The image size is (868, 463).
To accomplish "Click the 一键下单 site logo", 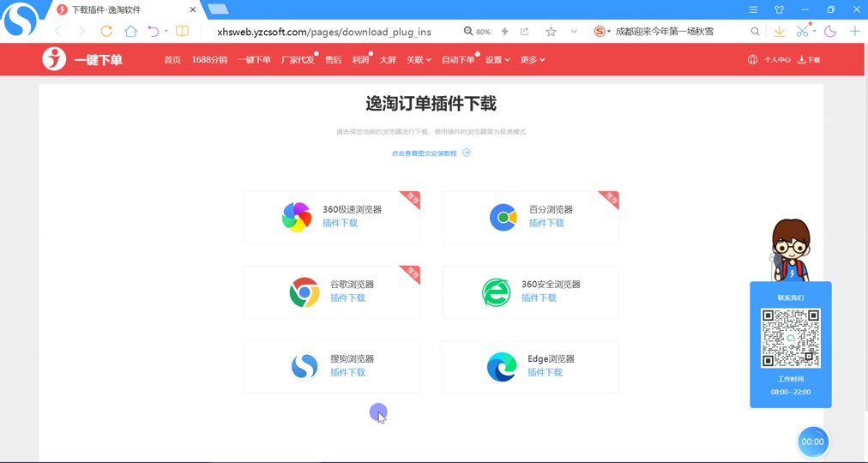I will point(82,59).
